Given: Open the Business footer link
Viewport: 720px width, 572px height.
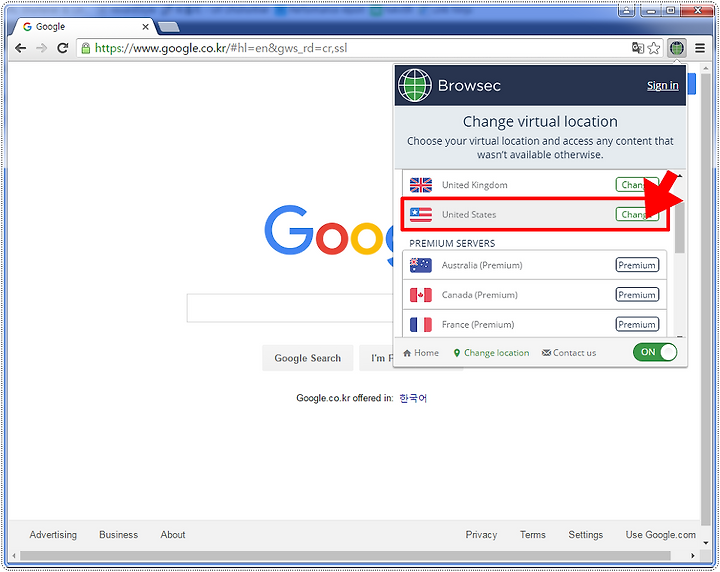Looking at the screenshot, I should (x=118, y=535).
